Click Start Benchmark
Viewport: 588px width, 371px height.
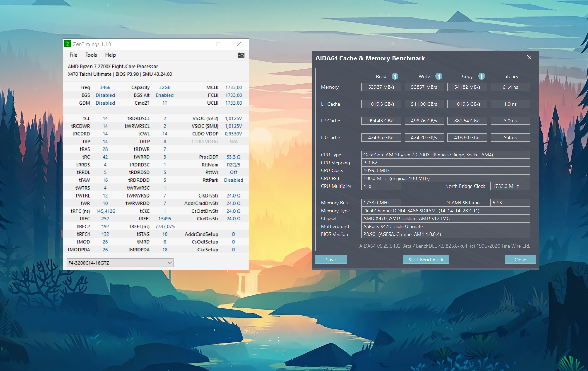[426, 260]
